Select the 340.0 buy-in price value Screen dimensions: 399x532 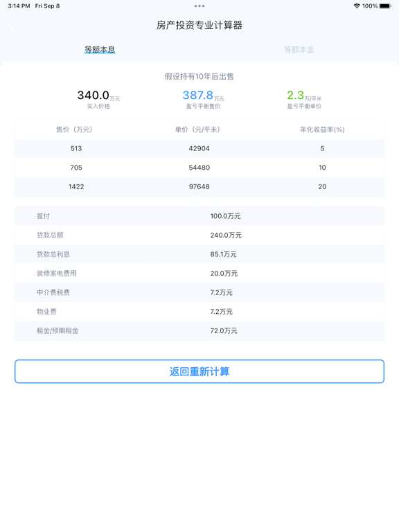click(x=94, y=95)
